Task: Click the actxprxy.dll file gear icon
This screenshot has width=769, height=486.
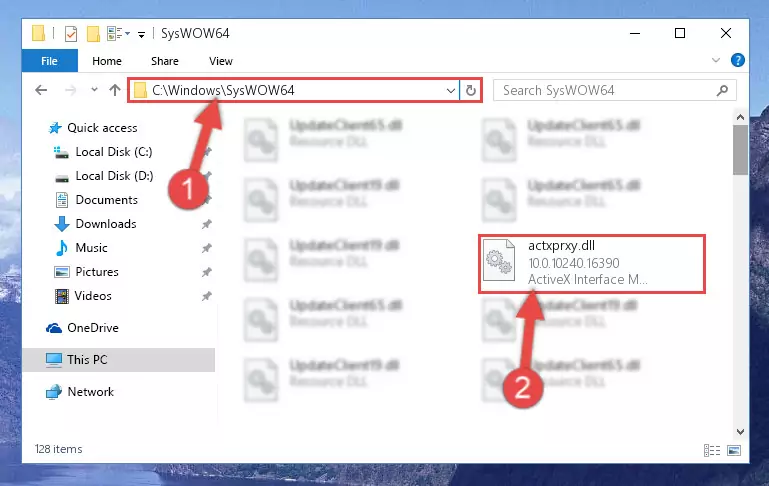Action: tap(499, 260)
